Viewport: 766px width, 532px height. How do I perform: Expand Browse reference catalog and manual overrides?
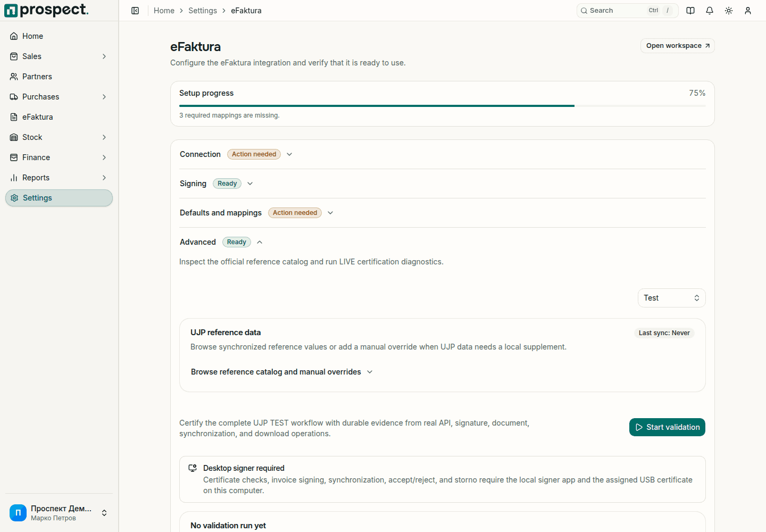(x=281, y=372)
